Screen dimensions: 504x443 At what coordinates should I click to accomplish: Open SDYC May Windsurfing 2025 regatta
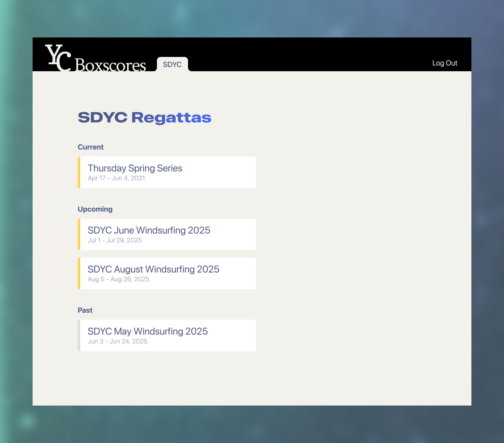147,331
